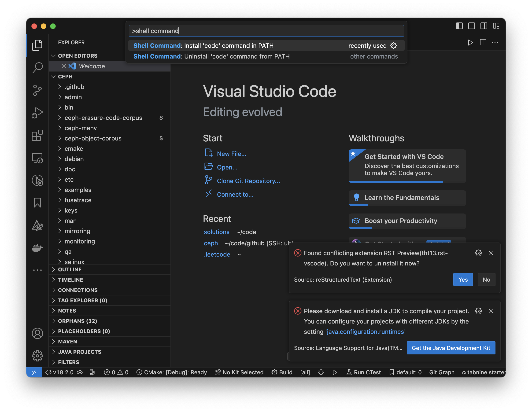532x412 pixels.
Task: Split the editor right
Action: coord(483,42)
